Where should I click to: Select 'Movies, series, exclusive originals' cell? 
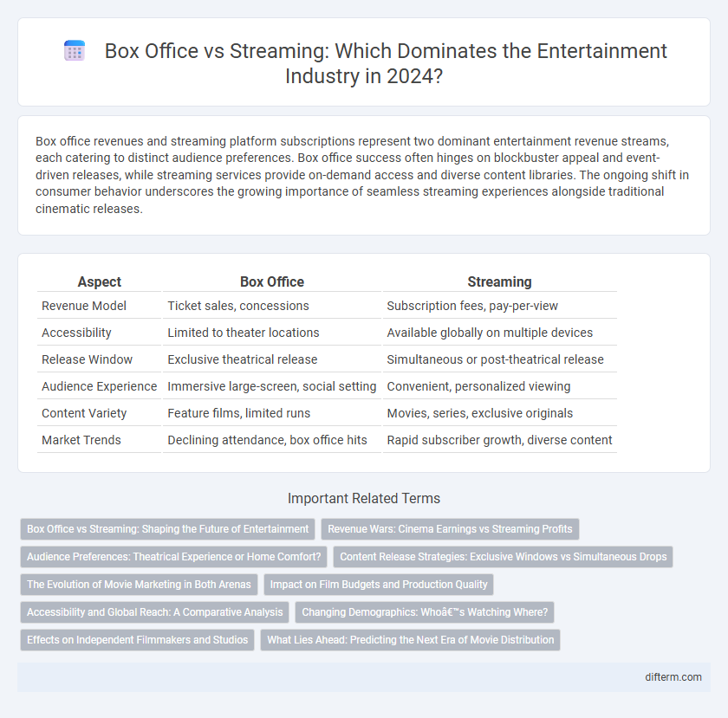tap(499, 413)
